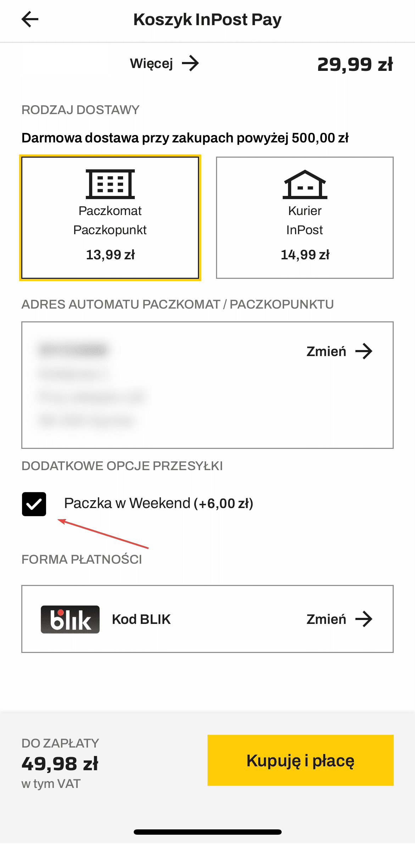Change payment method with Zmień
This screenshot has width=415, height=868.
coord(326,619)
